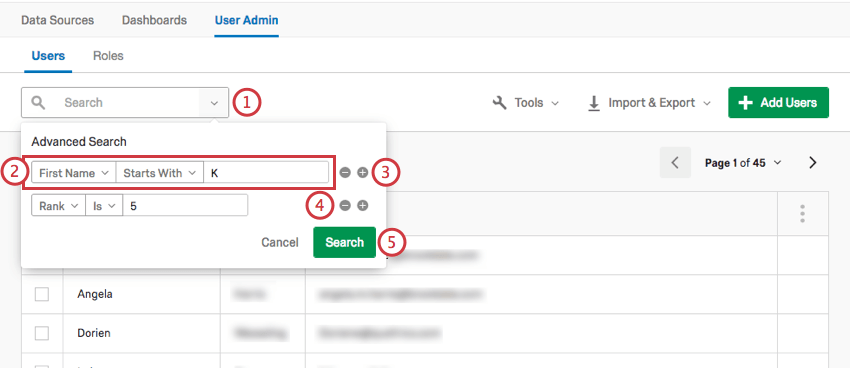The image size is (850, 368).
Task: Add a condition using the plus icon beside Rank row
Action: [x=363, y=206]
